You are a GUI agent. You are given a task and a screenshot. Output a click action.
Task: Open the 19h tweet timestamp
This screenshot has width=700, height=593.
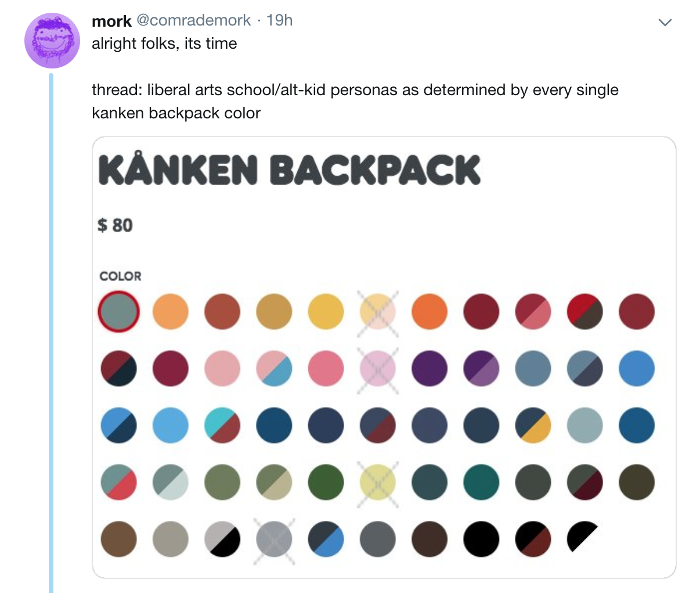279,20
